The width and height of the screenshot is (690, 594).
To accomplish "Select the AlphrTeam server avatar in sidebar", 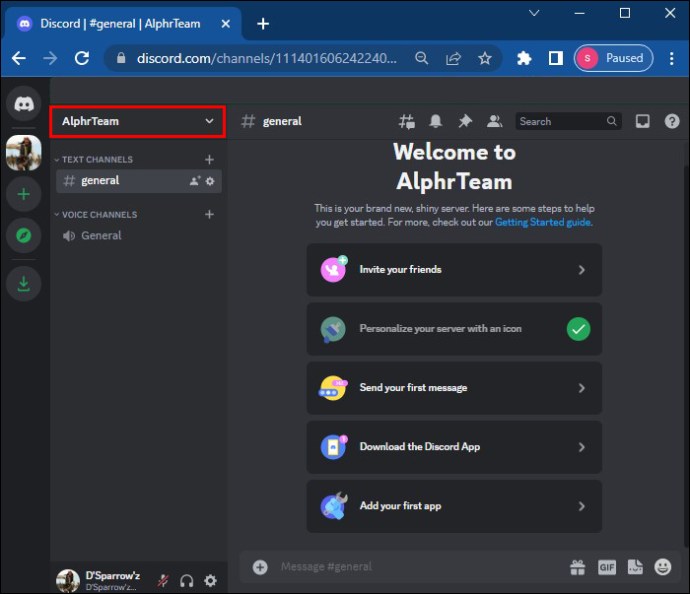I will pos(24,153).
